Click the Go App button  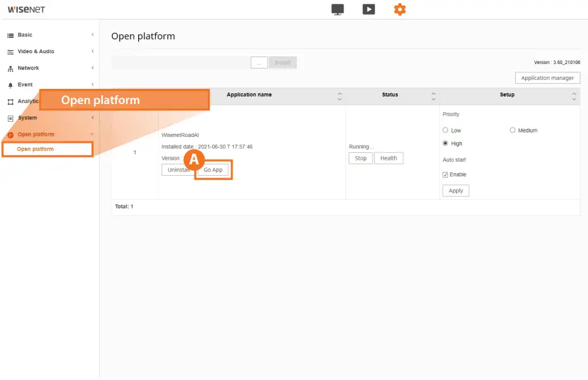[x=213, y=170]
